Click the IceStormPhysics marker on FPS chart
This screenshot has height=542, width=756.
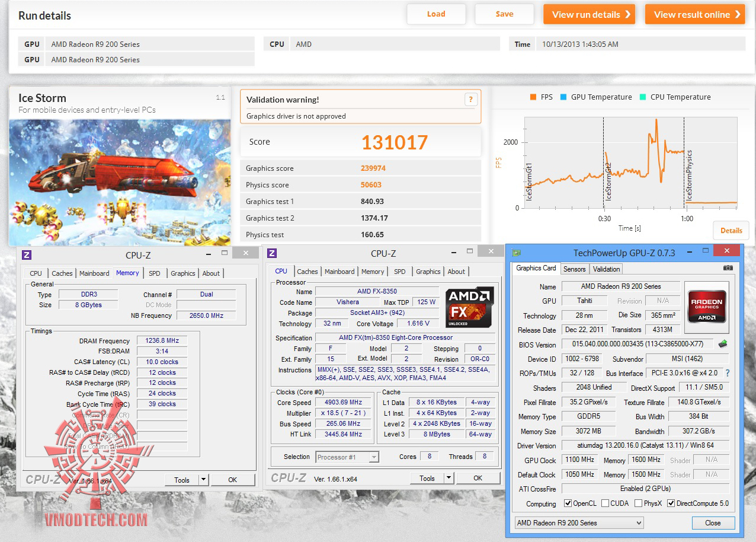click(689, 174)
